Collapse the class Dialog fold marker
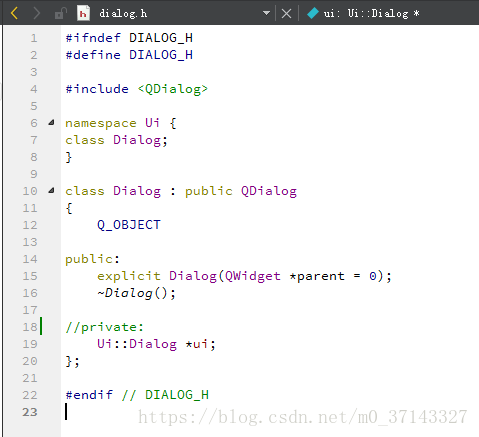This screenshot has width=479, height=437. click(51, 191)
